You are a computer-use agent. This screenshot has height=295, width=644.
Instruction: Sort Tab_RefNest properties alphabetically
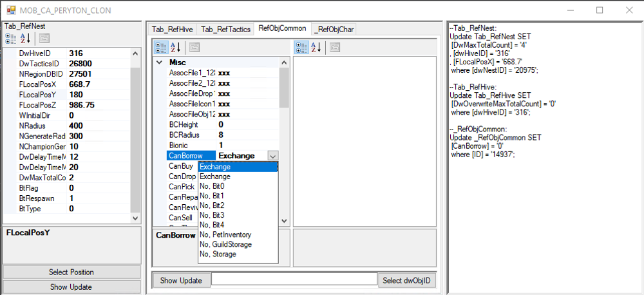click(x=24, y=38)
